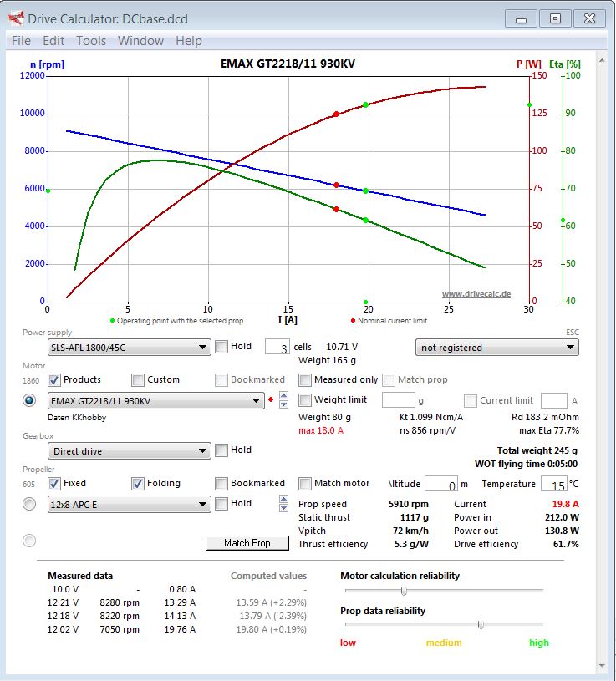Enable the Measured only checkbox
The image size is (616, 681).
pyautogui.click(x=305, y=379)
